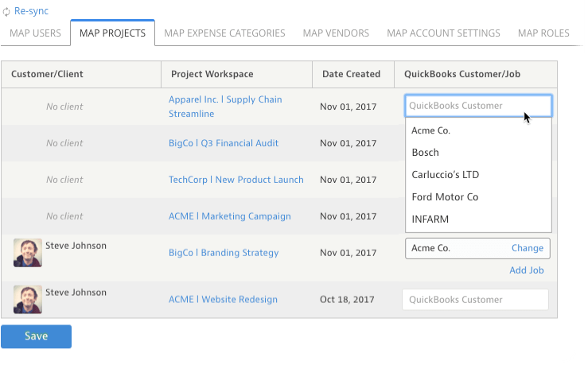
Task: Click Steve Johnson's avatar in the Branding Strategy row
Action: pyautogui.click(x=28, y=253)
